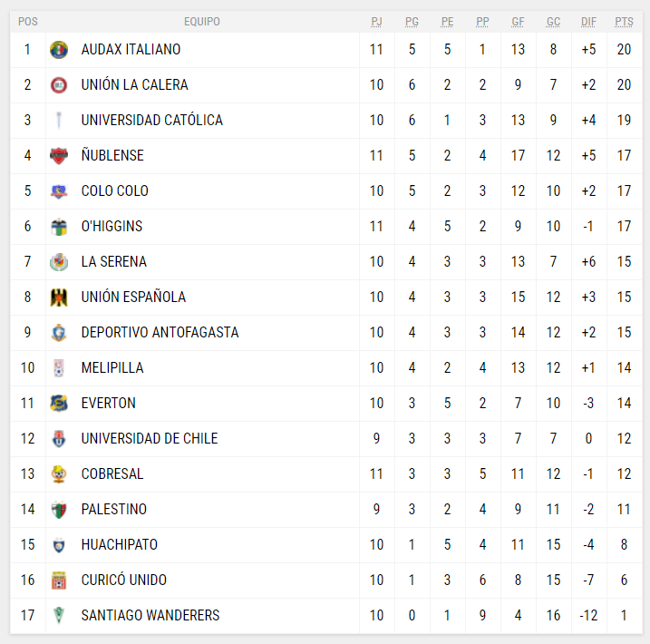Click the Ñublense team crest icon
650x644 pixels.
[x=59, y=156]
